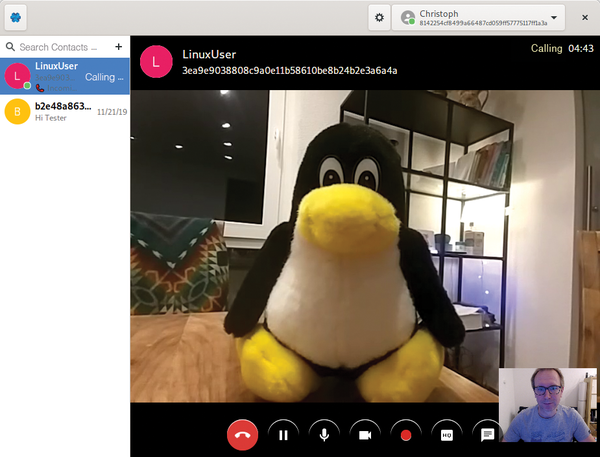Turn off the video camera
The width and height of the screenshot is (600, 457).
pos(365,435)
